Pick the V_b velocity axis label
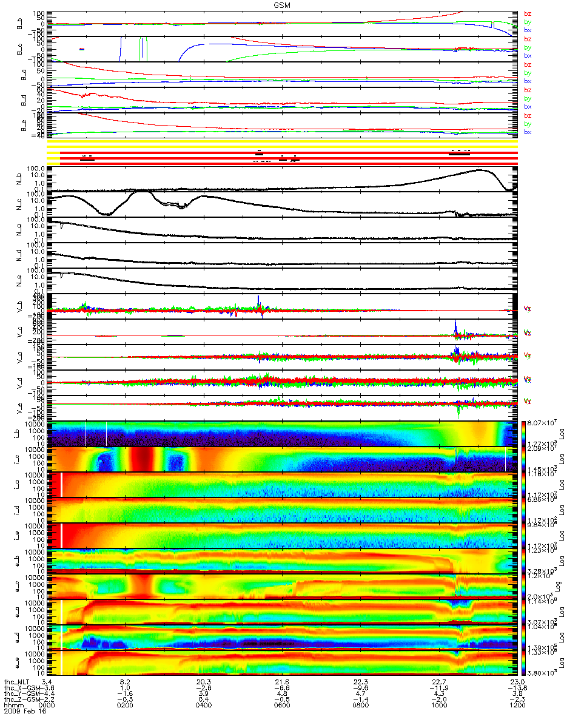 (18, 307)
